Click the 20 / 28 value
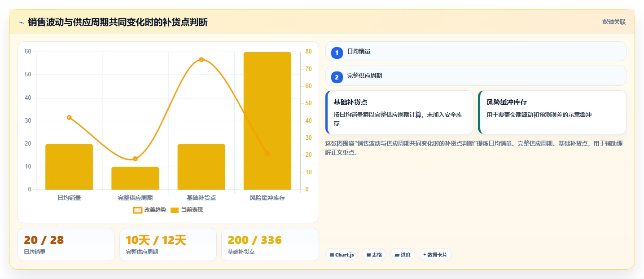 pyautogui.click(x=44, y=240)
